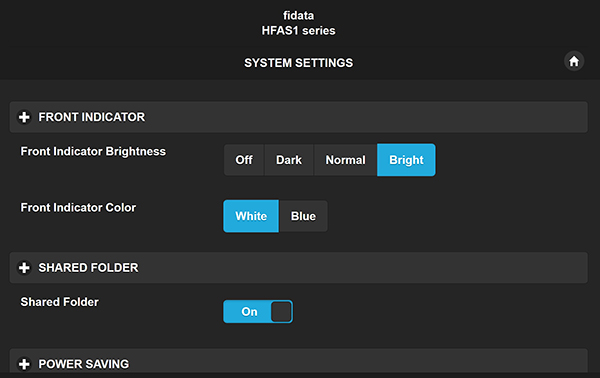
Task: Toggle the Shared Folder On switch
Action: (258, 311)
